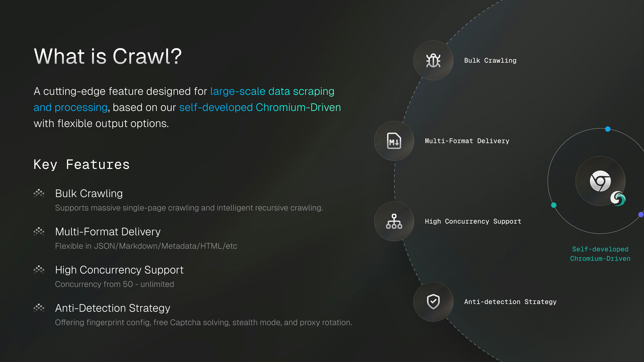Click the "and processing" highlighted text

71,107
